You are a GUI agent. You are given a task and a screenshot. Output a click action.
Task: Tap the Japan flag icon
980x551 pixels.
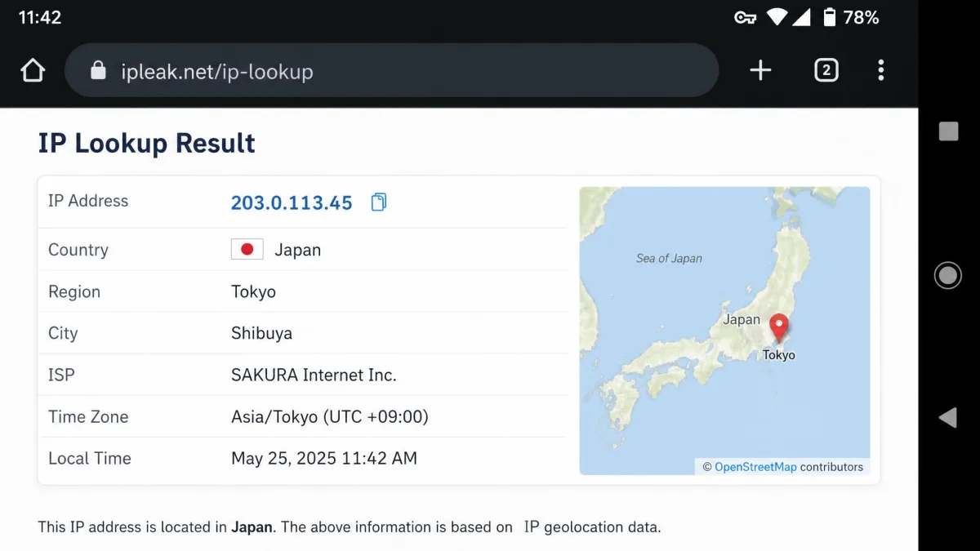click(x=247, y=250)
